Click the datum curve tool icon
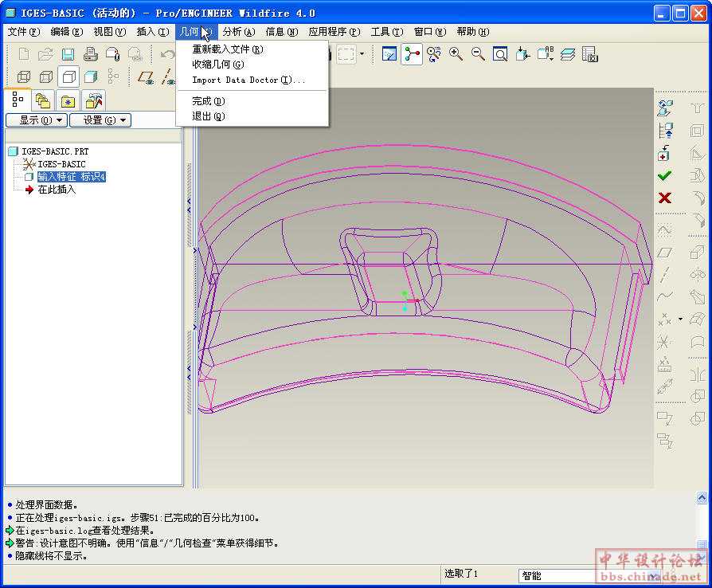712x588 pixels. coord(665,296)
